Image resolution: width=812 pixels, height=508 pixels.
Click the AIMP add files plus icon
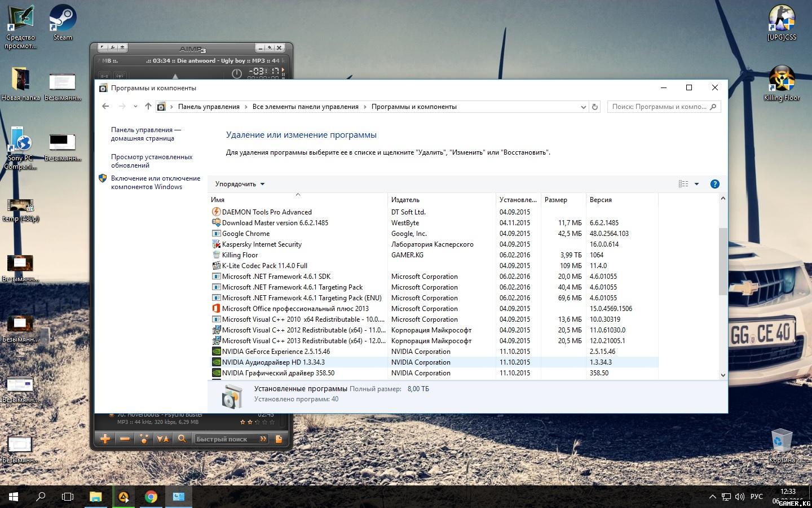[105, 439]
